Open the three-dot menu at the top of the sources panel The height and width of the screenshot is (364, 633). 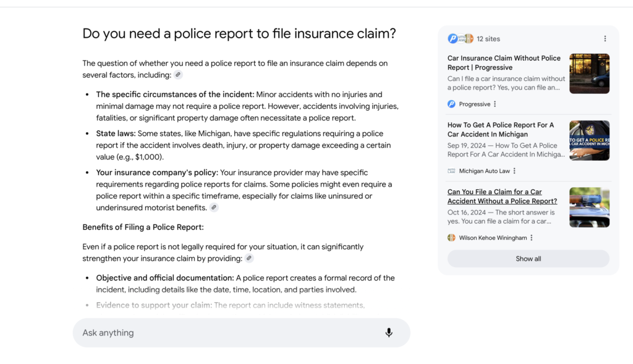605,38
